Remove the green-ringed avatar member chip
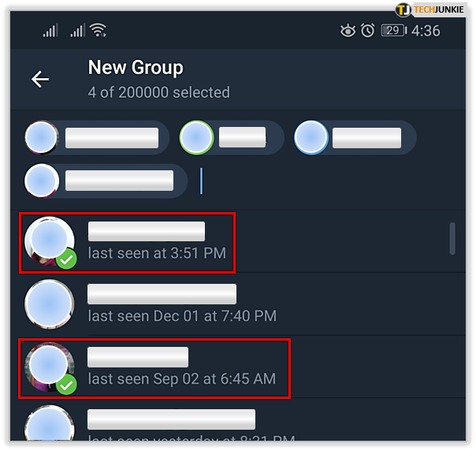This screenshot has height=451, width=476. [232, 138]
